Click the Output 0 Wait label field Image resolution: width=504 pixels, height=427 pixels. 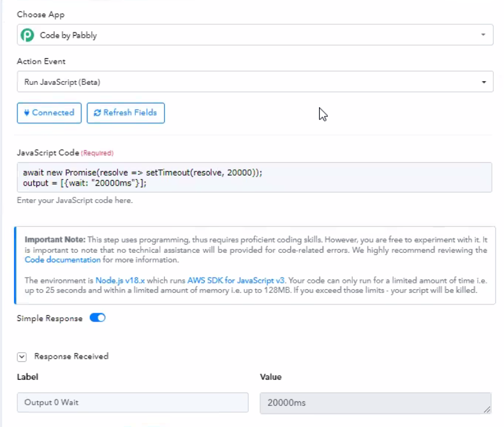click(133, 402)
